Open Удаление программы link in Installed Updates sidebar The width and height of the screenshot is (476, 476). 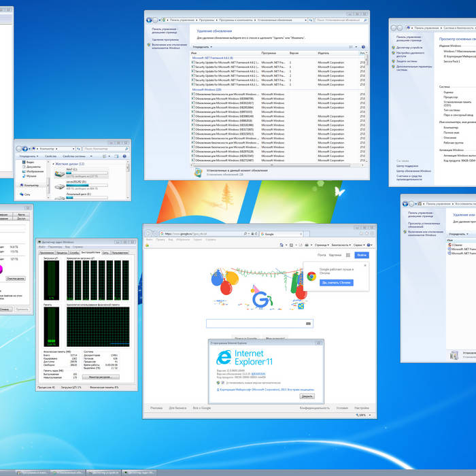click(165, 39)
